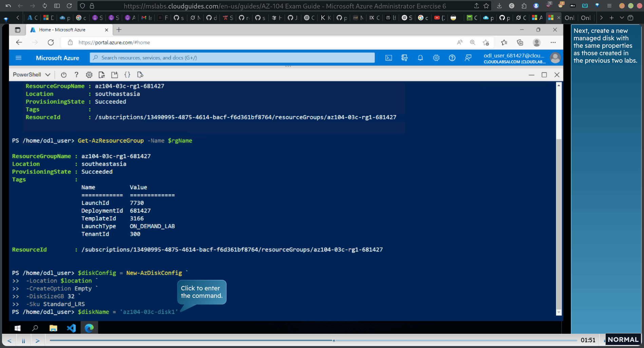Launch Visual Studio Code from taskbar
Image resolution: width=644 pixels, height=348 pixels.
tap(71, 328)
